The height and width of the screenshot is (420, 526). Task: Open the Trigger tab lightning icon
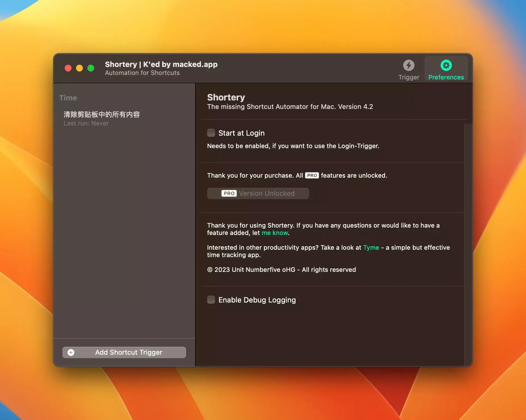point(409,65)
